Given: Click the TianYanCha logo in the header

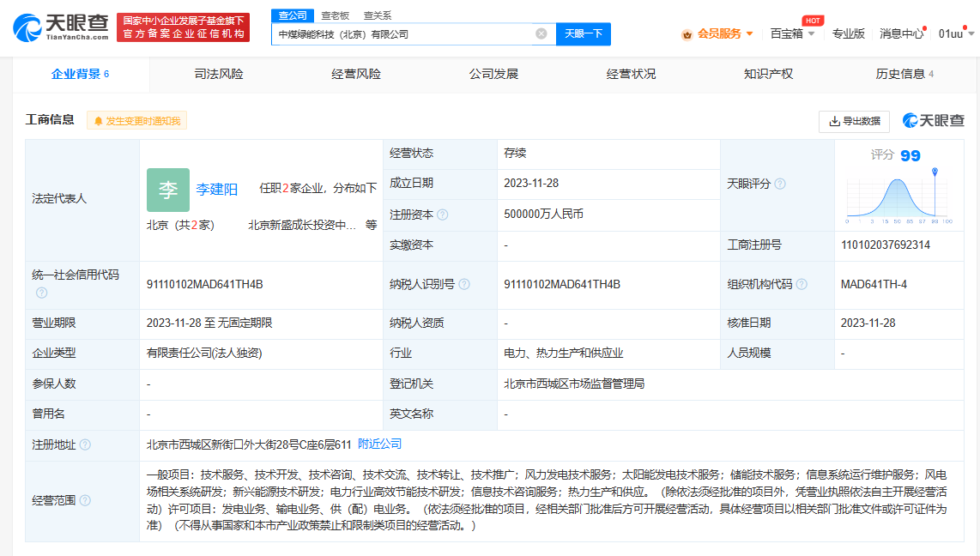Looking at the screenshot, I should pyautogui.click(x=61, y=27).
